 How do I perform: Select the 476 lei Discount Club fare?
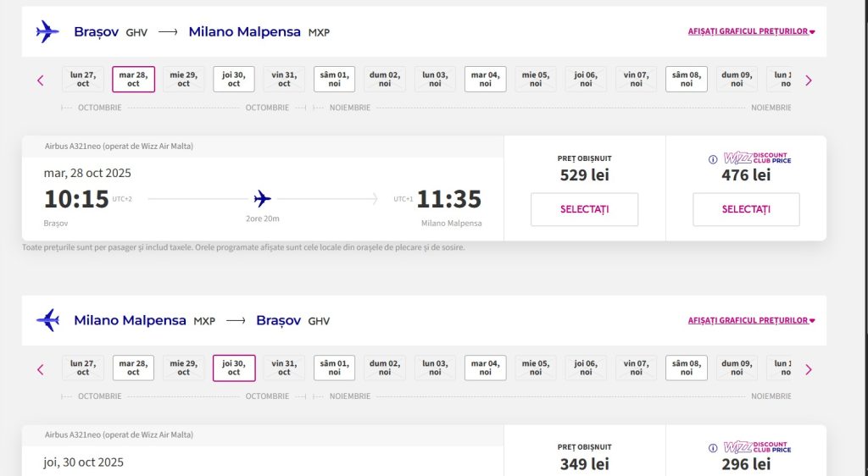pyautogui.click(x=746, y=209)
